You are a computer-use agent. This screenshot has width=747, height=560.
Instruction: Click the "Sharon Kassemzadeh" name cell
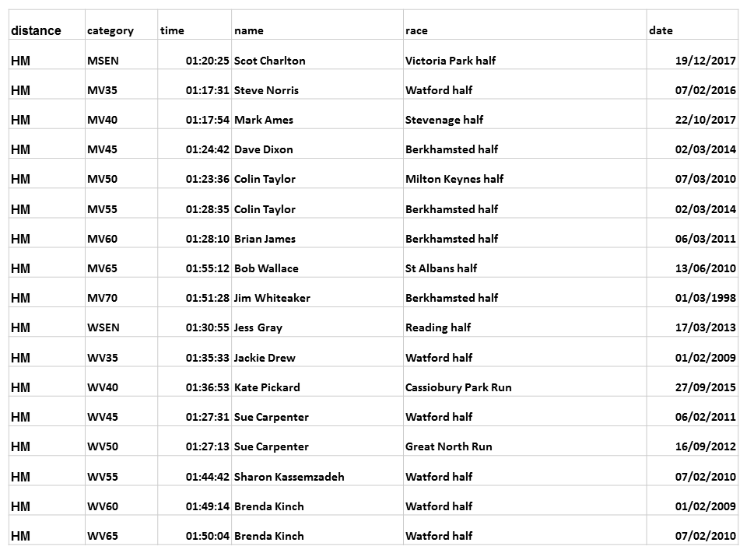(289, 477)
